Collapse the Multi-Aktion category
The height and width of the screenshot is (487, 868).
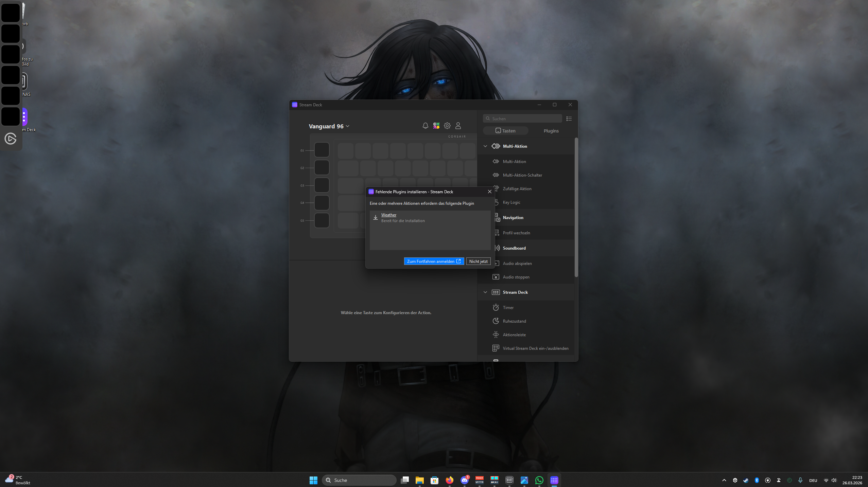pos(485,146)
